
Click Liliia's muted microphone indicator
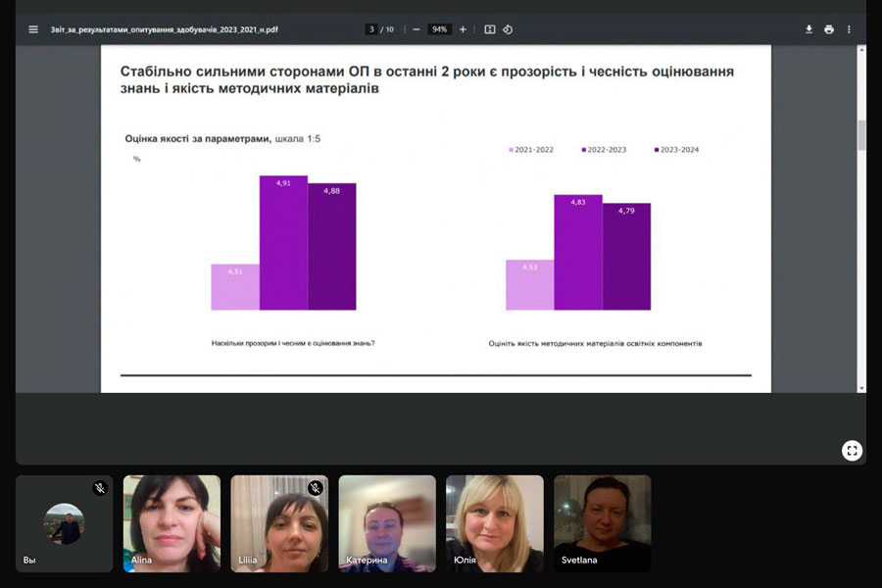315,488
